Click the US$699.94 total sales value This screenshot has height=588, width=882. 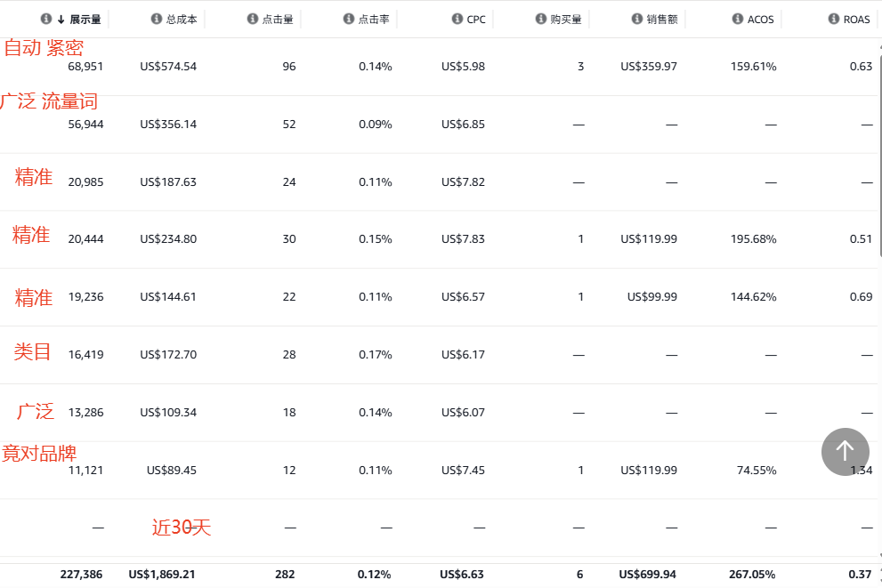(648, 575)
